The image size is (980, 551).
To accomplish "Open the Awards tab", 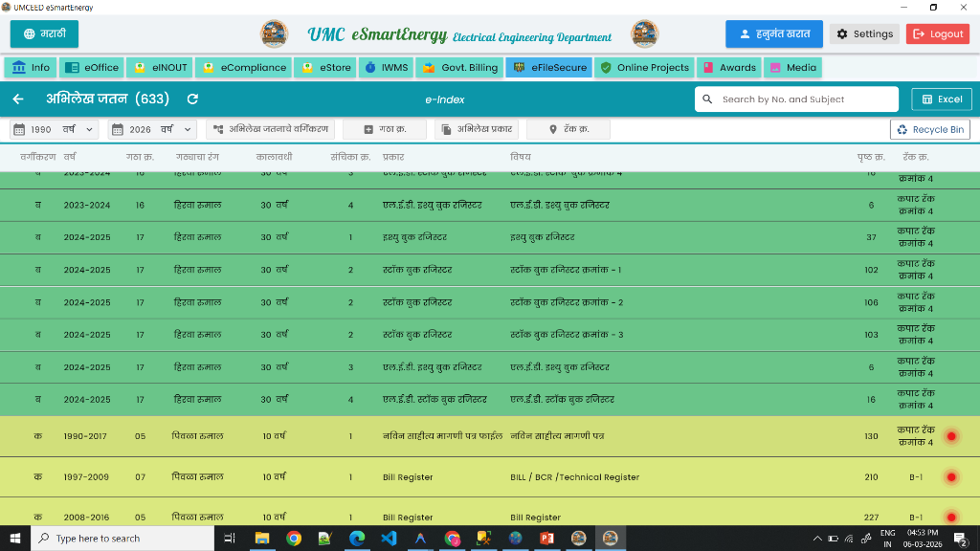I will tap(728, 68).
